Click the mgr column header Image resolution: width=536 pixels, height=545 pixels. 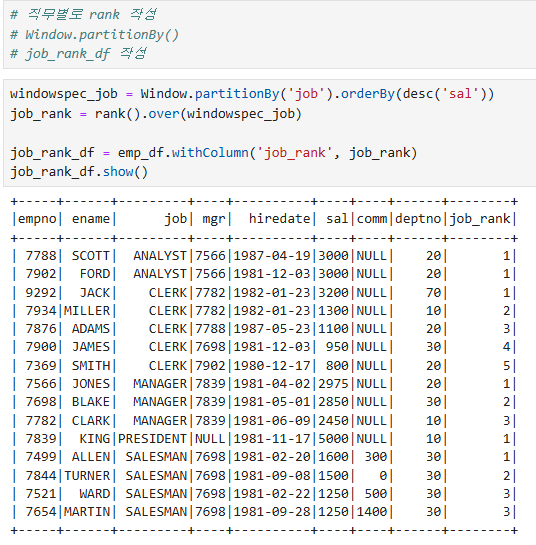214,219
